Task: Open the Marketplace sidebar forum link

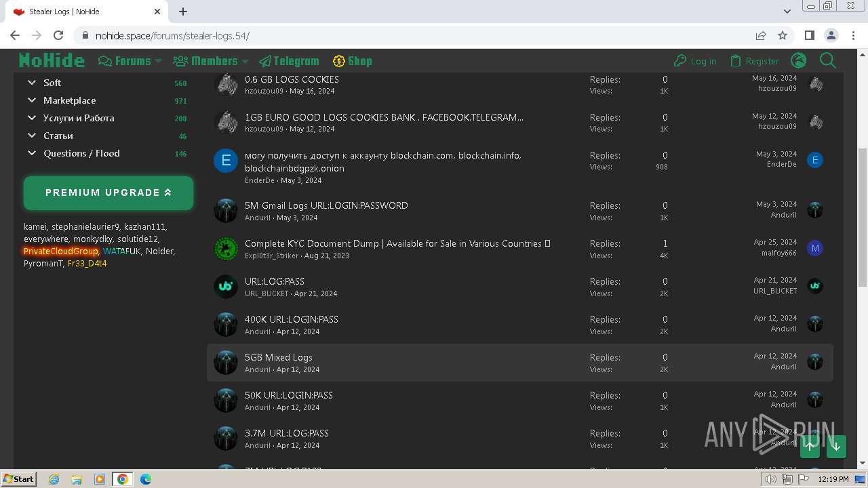Action: point(70,100)
